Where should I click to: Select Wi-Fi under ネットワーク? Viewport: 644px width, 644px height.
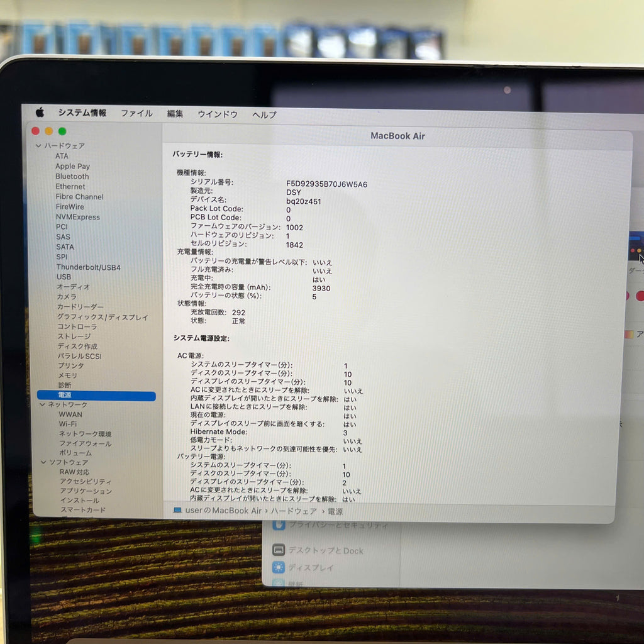point(68,424)
